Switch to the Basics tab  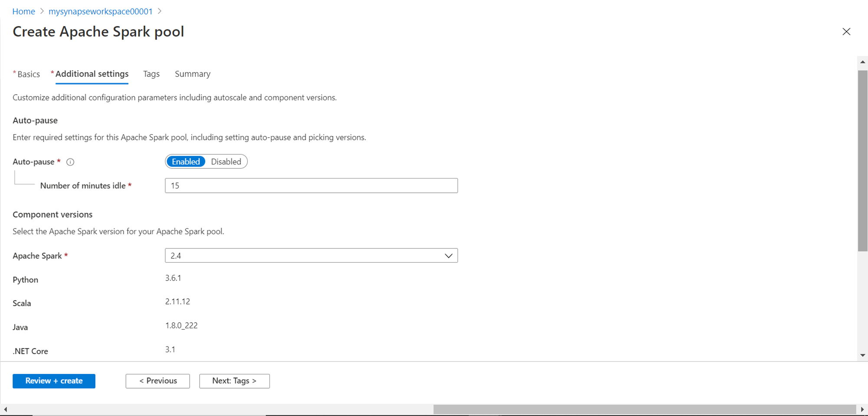click(28, 74)
